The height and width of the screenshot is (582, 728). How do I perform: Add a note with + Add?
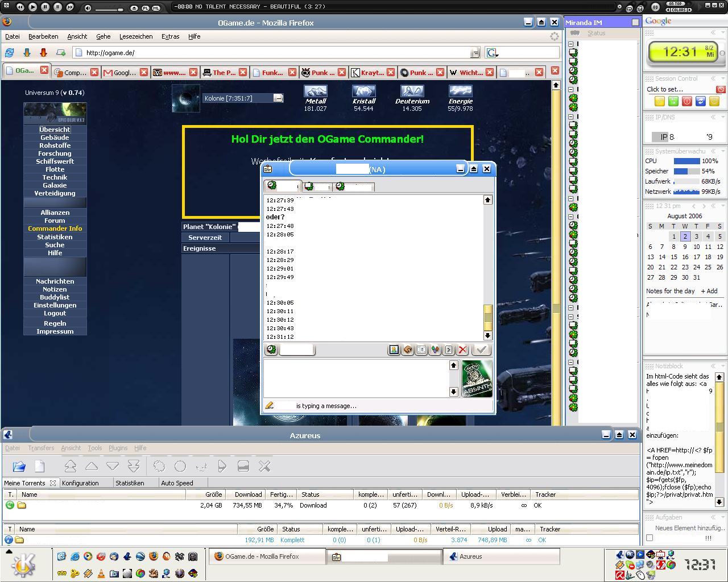(709, 291)
